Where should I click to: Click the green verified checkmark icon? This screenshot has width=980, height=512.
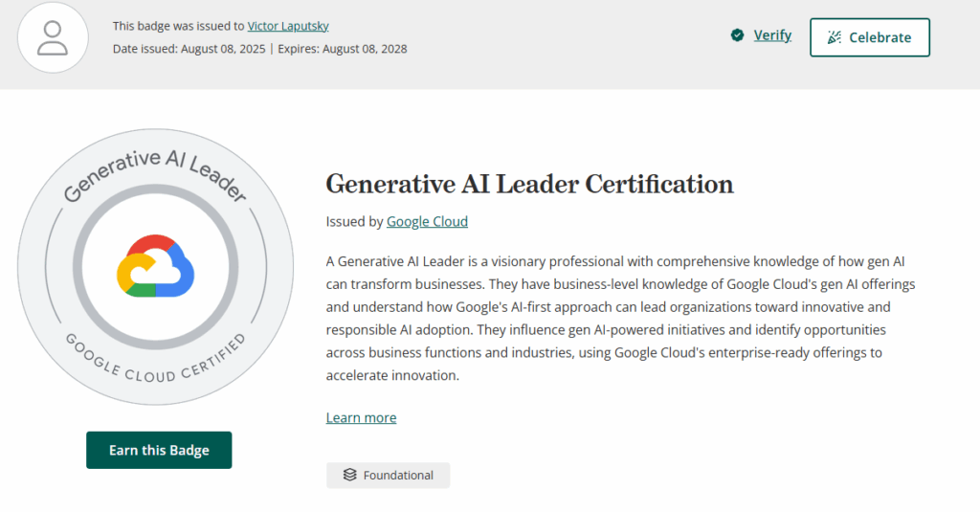coord(738,35)
